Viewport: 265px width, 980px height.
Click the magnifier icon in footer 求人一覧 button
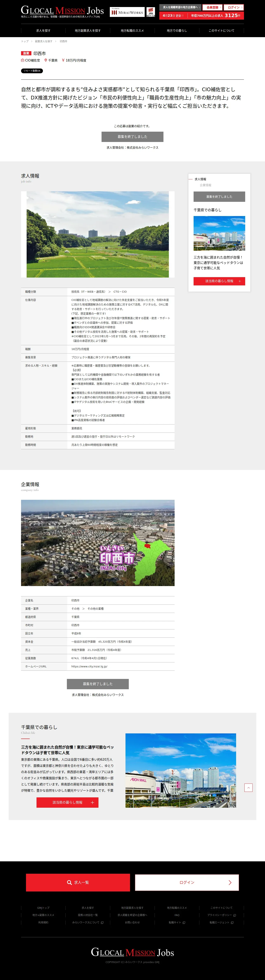point(69,882)
